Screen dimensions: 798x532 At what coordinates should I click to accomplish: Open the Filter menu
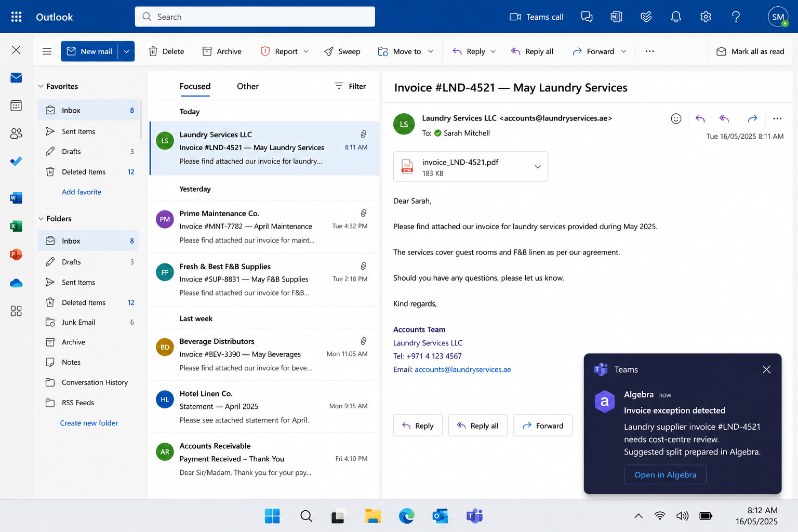coord(350,86)
